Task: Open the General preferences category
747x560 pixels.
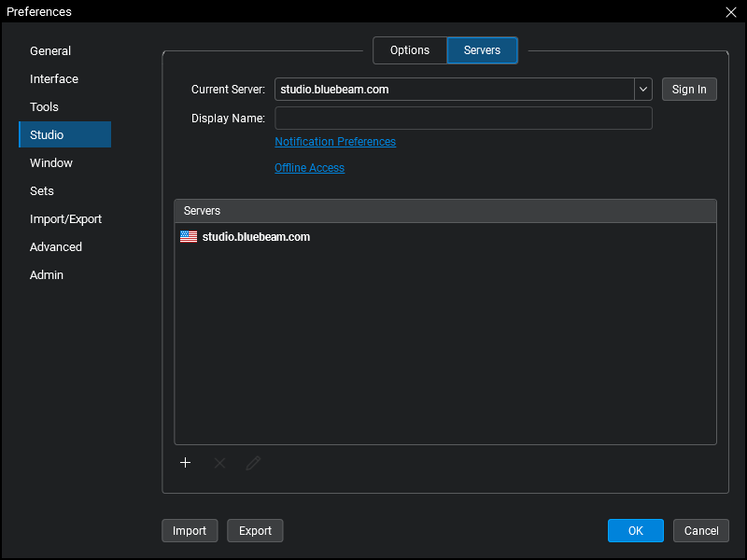Action: point(50,51)
